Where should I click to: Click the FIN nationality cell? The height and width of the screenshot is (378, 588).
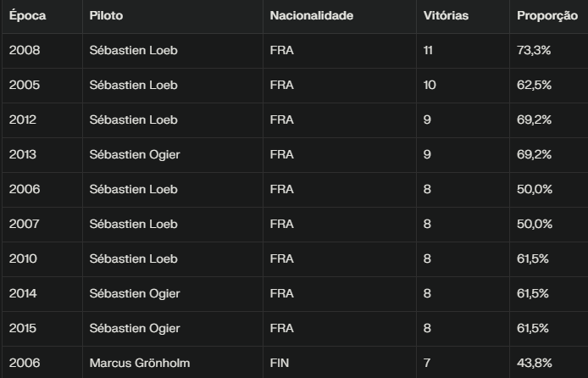280,363
